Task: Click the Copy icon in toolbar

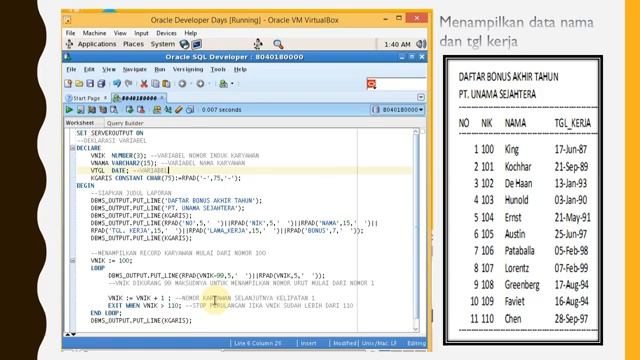Action: pyautogui.click(x=155, y=84)
